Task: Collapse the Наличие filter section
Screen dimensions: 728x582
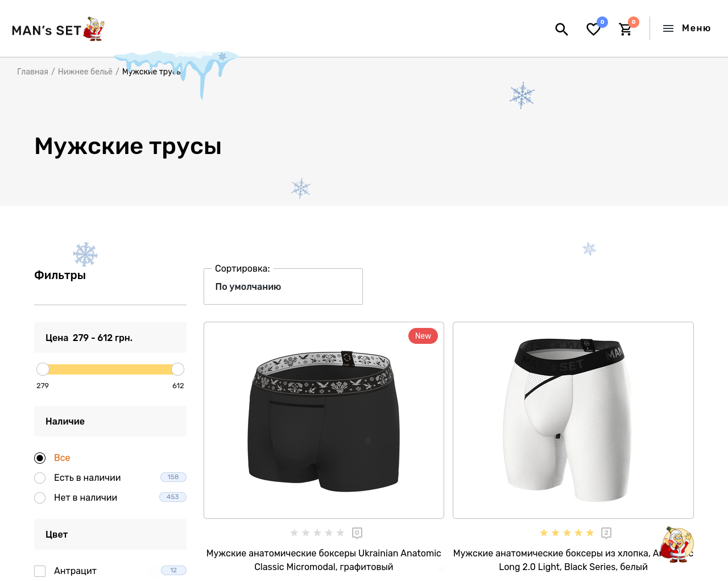Action: pos(110,421)
